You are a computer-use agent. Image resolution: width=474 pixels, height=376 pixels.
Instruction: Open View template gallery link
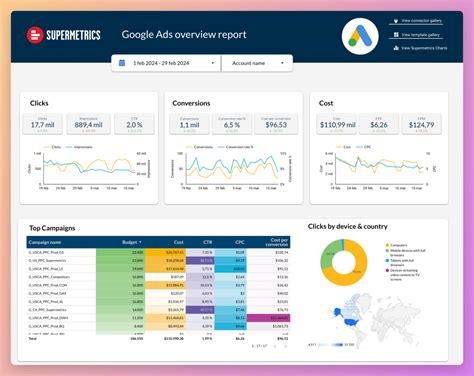tap(421, 35)
